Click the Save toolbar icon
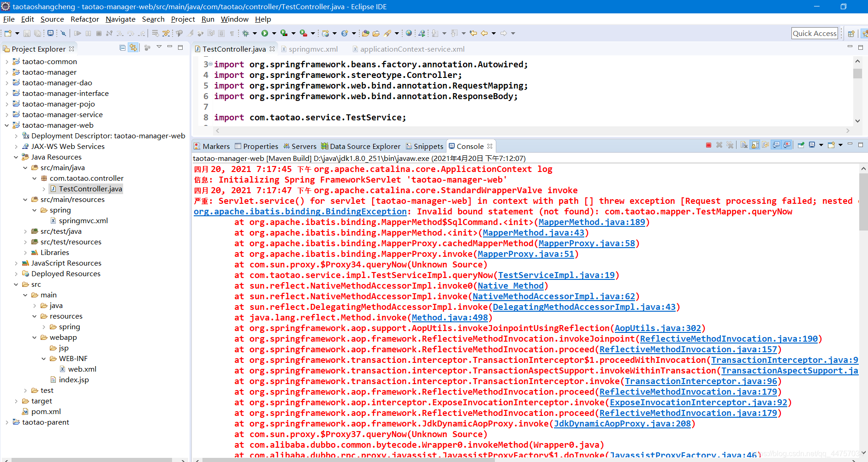868x462 pixels. (x=27, y=33)
